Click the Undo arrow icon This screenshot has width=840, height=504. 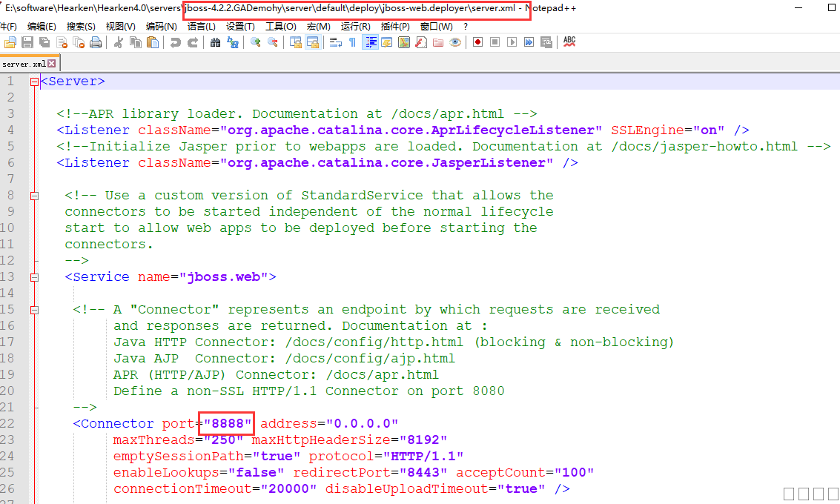[x=175, y=43]
